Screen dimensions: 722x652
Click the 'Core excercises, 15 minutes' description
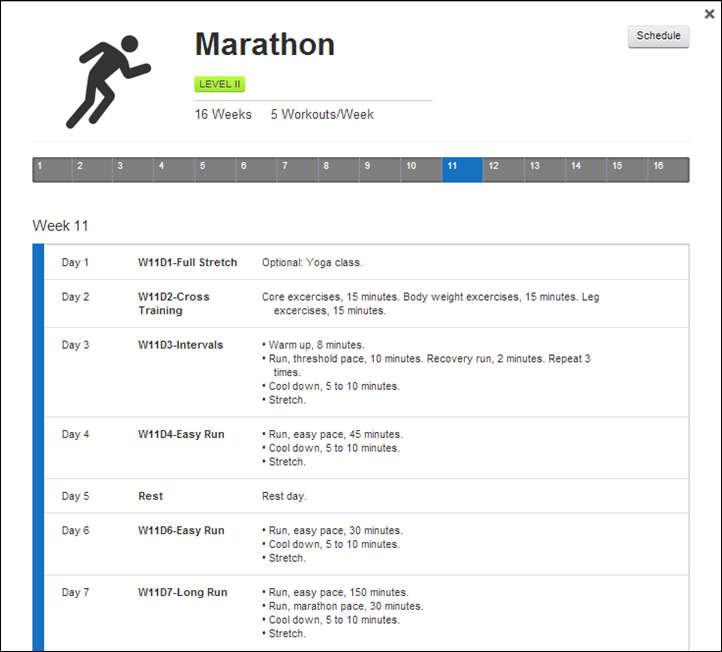(431, 303)
